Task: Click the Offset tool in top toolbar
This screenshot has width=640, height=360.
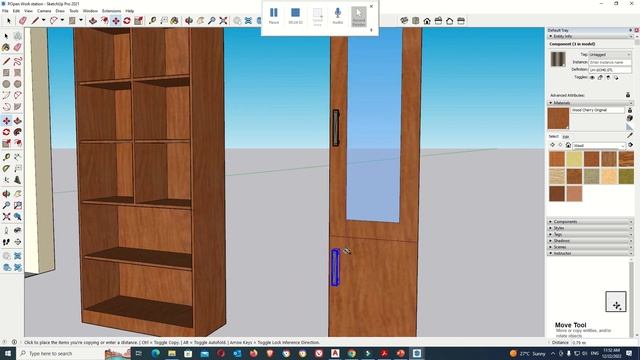Action: coord(104,21)
